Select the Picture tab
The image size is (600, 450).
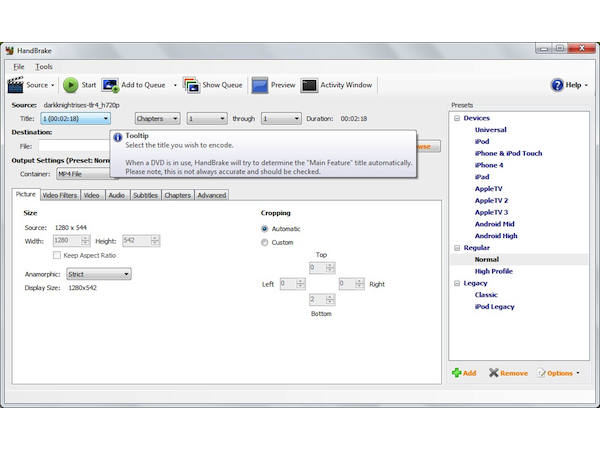coord(26,194)
